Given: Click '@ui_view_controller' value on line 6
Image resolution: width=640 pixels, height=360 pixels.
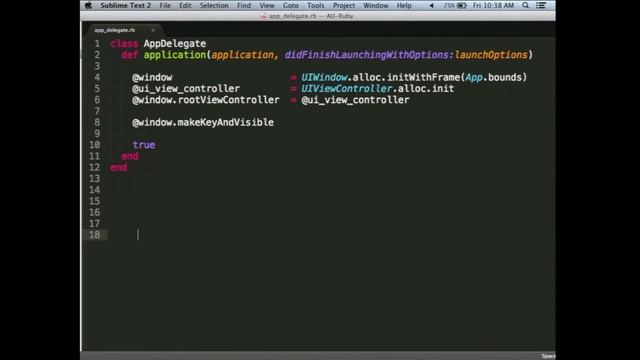Looking at the screenshot, I should coord(355,100).
